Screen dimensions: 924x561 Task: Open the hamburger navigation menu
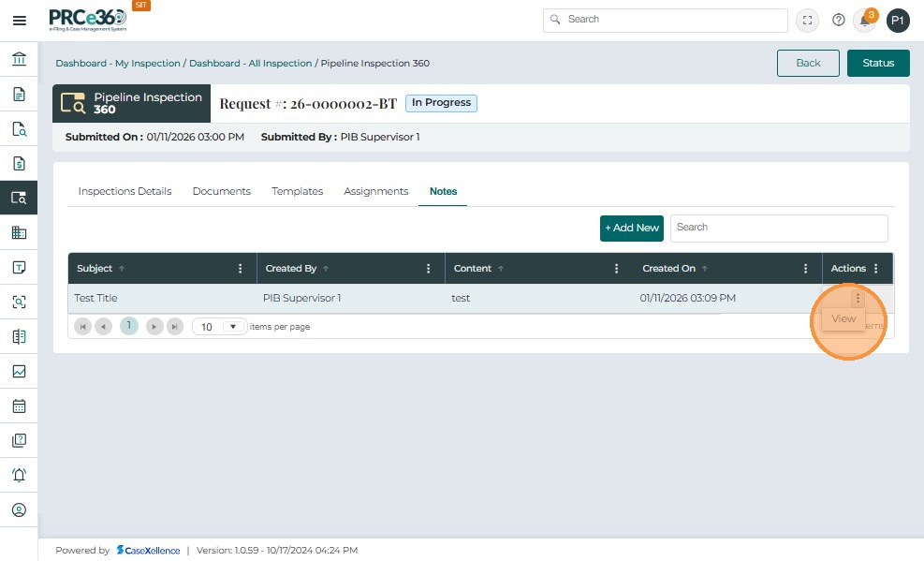click(20, 21)
